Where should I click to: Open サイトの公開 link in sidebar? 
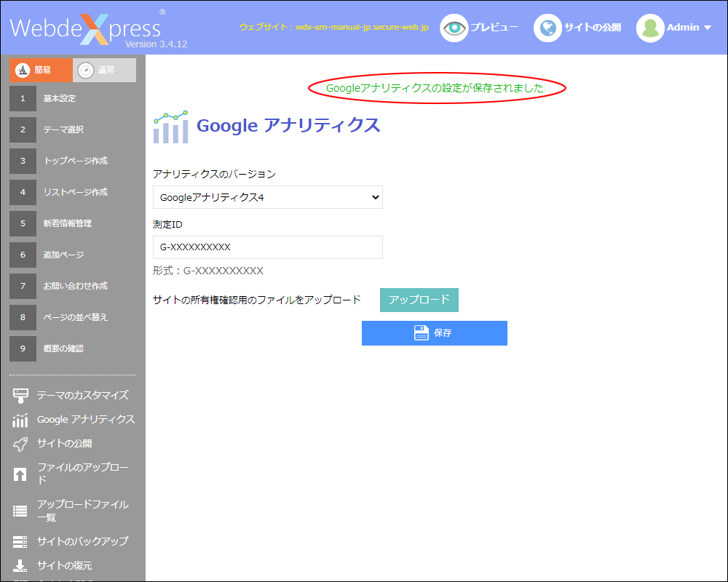[65, 444]
